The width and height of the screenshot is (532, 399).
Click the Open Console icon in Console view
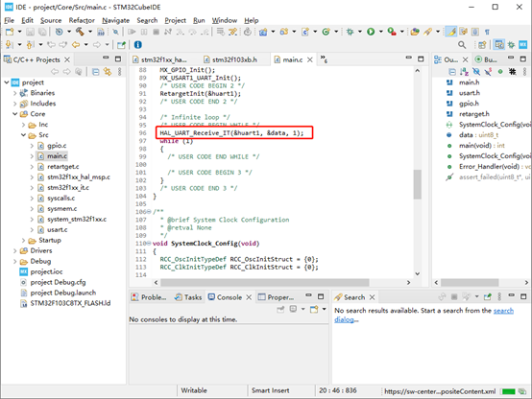pyautogui.click(x=314, y=309)
